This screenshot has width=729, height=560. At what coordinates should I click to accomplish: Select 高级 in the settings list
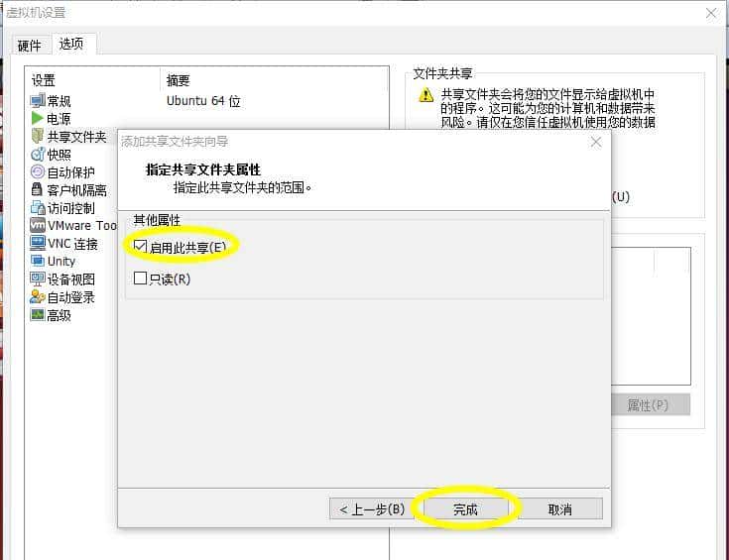point(60,315)
